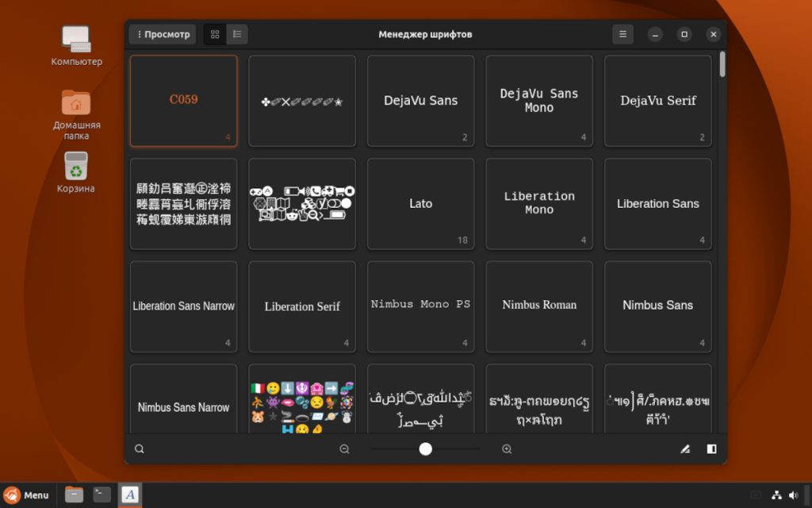Open the volume tray icon
The height and width of the screenshot is (508, 812).
tap(793, 495)
